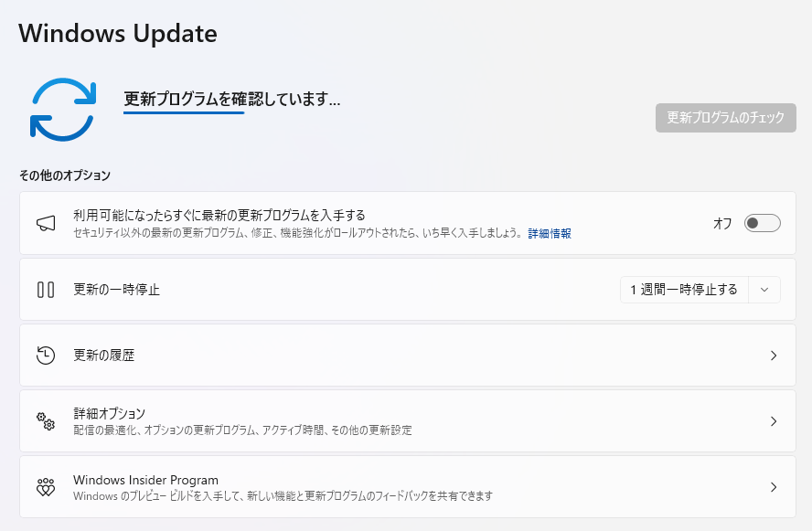Click the オフ state label beside the switch
Image resolution: width=812 pixels, height=531 pixels.
722,223
